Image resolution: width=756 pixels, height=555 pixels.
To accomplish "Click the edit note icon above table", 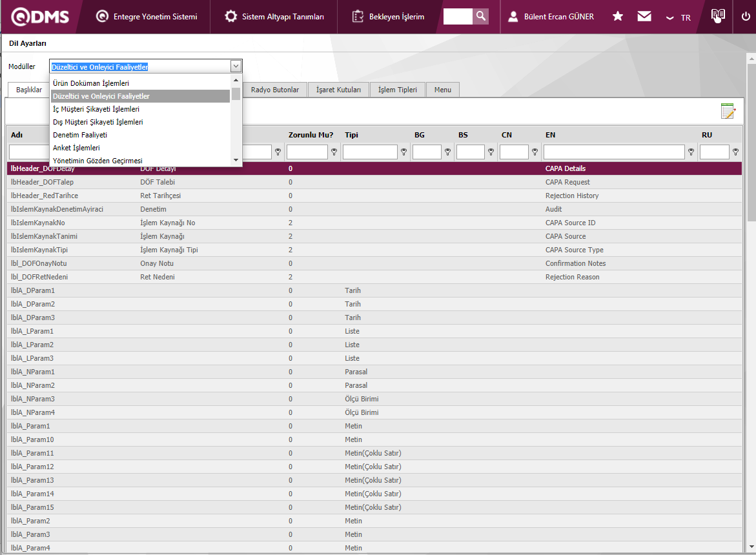I will pos(728,111).
